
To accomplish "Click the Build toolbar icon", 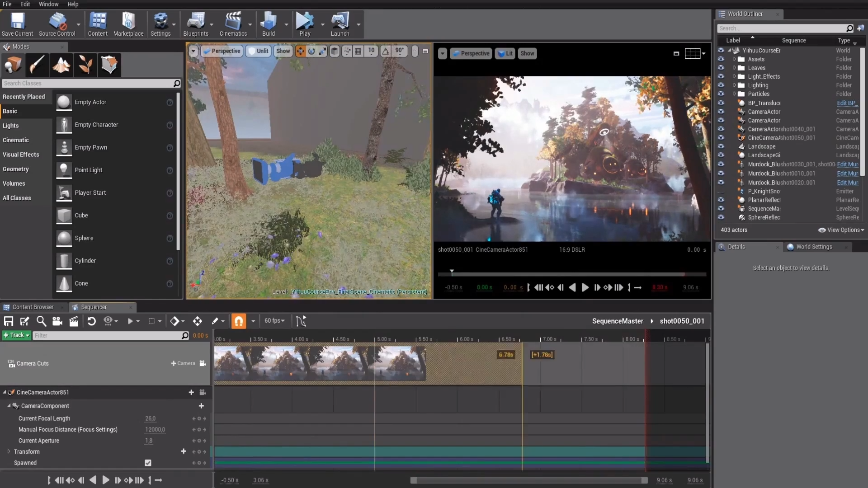I will coord(269,24).
